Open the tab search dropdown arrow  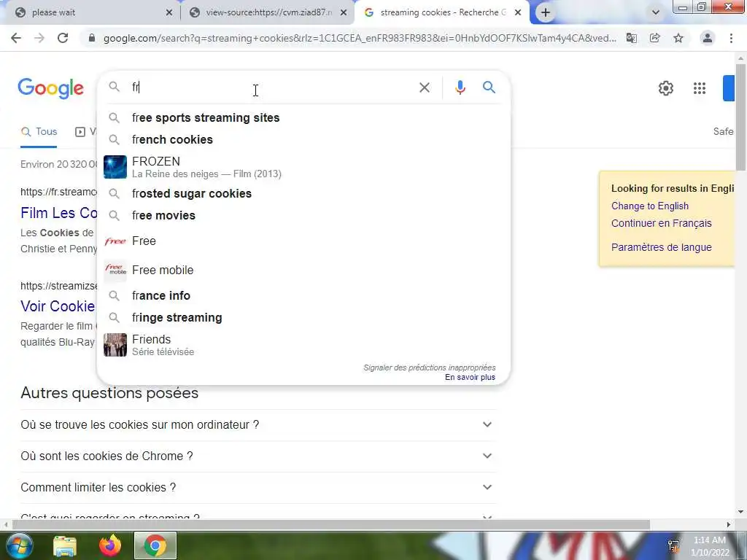[x=656, y=13]
